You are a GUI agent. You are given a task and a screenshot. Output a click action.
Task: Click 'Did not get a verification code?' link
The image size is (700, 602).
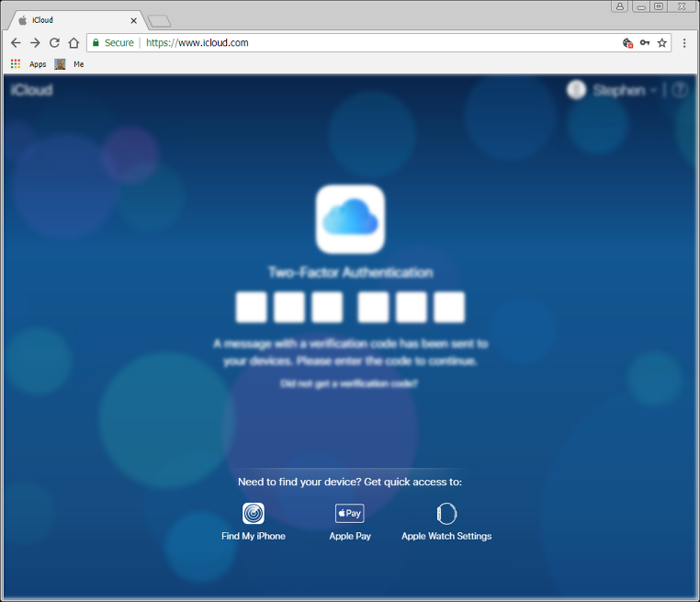pyautogui.click(x=349, y=383)
